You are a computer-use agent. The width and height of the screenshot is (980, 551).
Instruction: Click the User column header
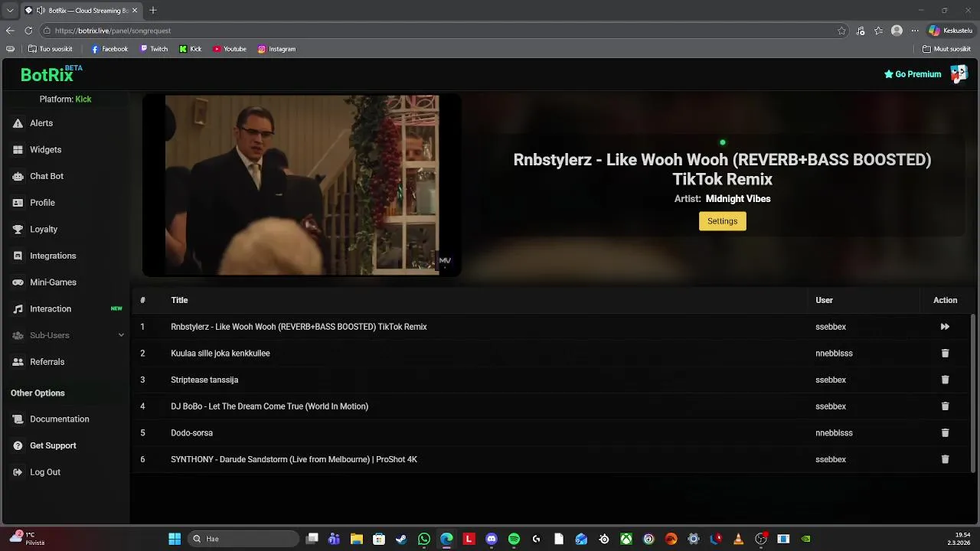click(x=824, y=300)
